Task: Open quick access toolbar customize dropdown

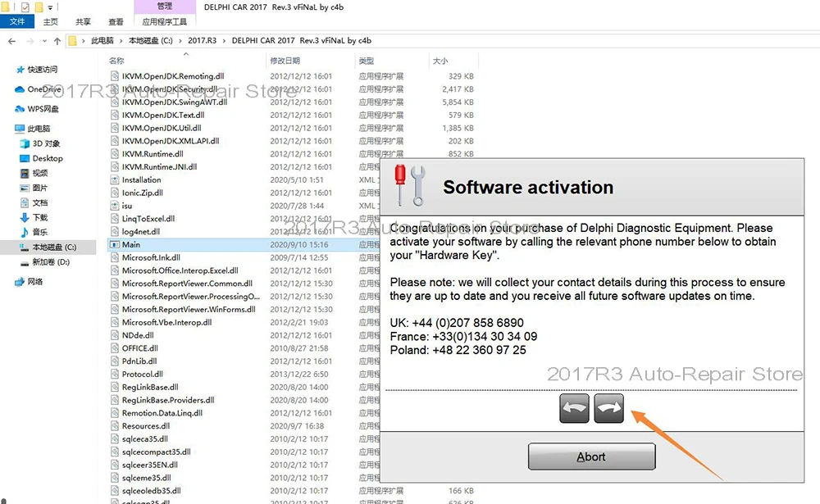Action: [x=50, y=7]
